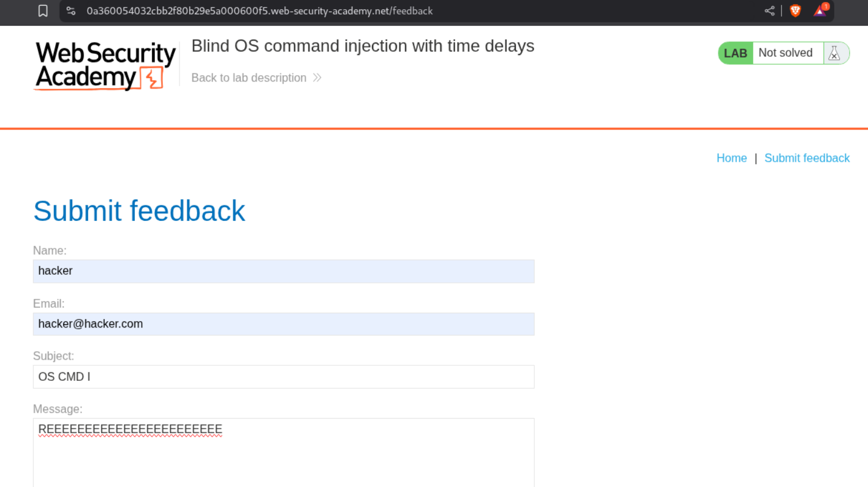The height and width of the screenshot is (487, 868).
Task: Click the Brave Rewards triangle icon
Action: [x=820, y=10]
